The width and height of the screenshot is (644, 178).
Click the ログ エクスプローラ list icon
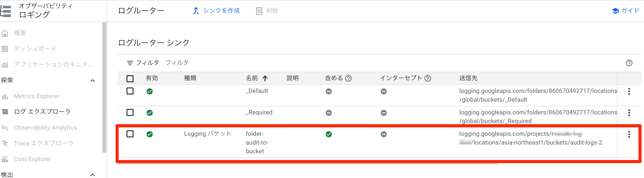pos(5,112)
